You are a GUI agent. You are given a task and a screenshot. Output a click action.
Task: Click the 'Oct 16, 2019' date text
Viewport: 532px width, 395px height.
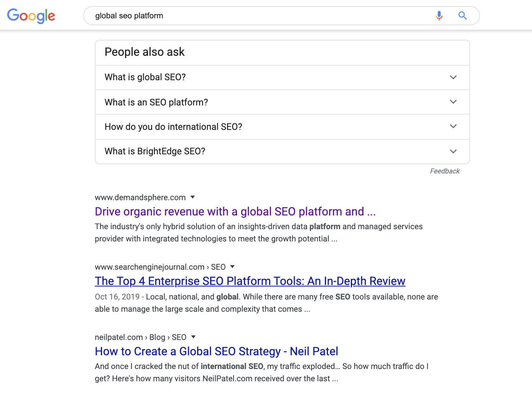[x=117, y=297]
